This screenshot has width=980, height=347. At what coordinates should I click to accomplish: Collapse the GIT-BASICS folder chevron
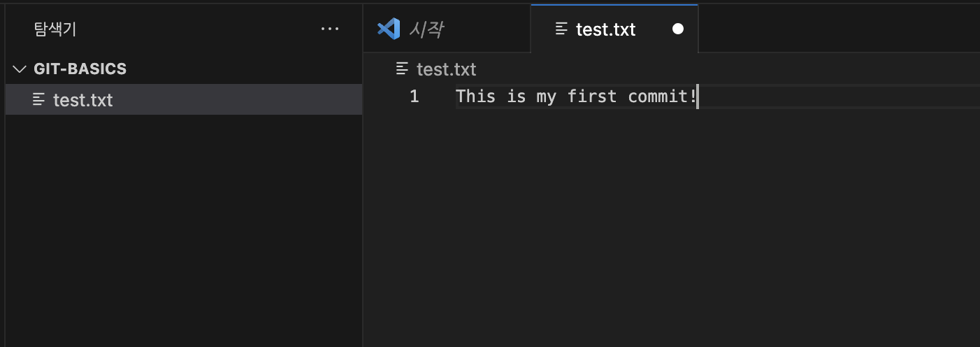(x=20, y=69)
